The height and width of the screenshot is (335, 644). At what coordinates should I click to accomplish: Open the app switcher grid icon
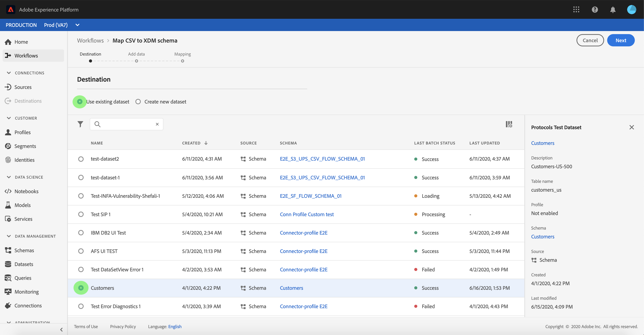(x=576, y=10)
